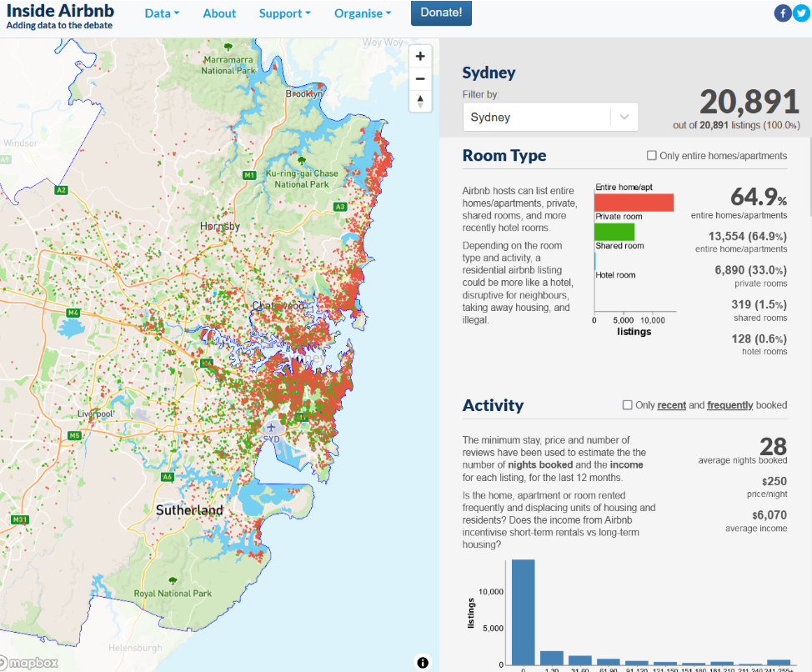Click the map zoom out minus button
Viewport: 812px width, 672px height.
[420, 79]
